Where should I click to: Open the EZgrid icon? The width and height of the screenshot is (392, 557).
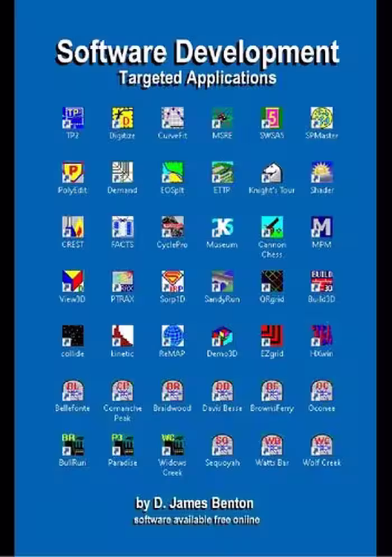click(272, 336)
